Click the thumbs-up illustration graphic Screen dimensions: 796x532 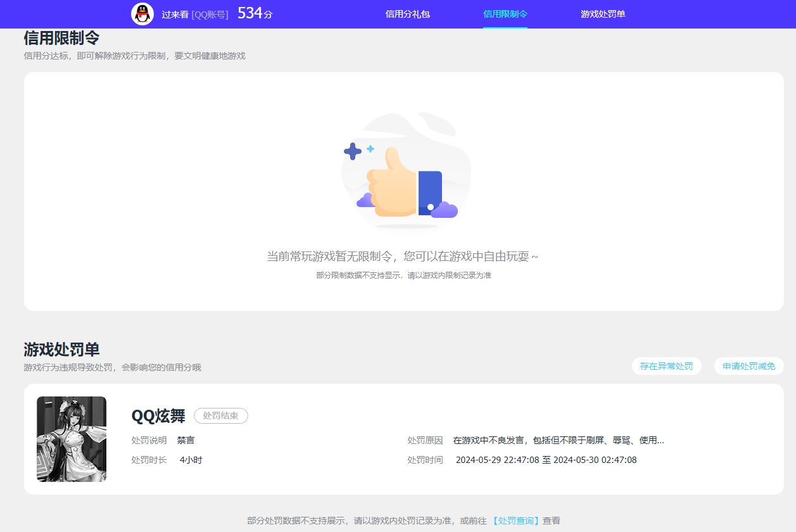pos(405,171)
